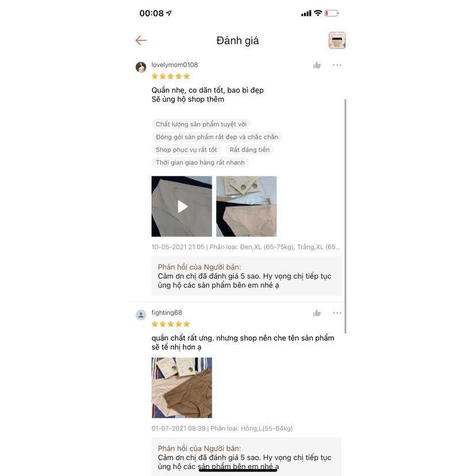Open the second photo in lovelymom0108's review
This screenshot has width=476, height=476.
(247, 206)
